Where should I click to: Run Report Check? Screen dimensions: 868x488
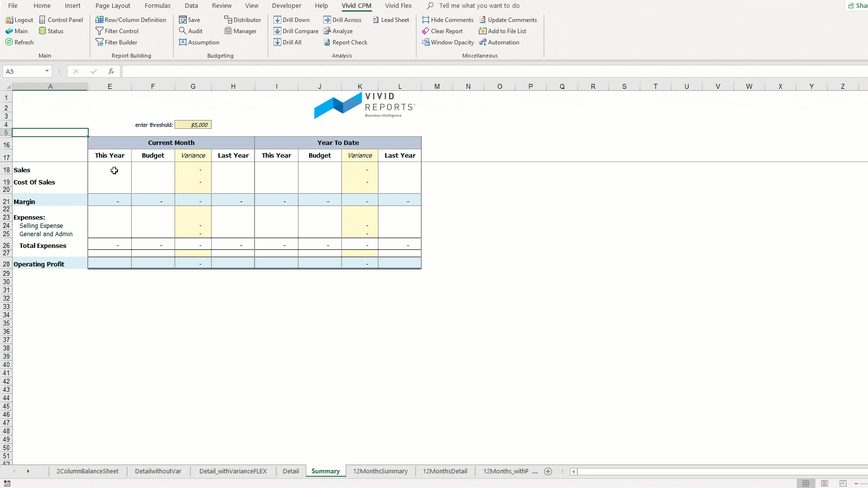345,42
